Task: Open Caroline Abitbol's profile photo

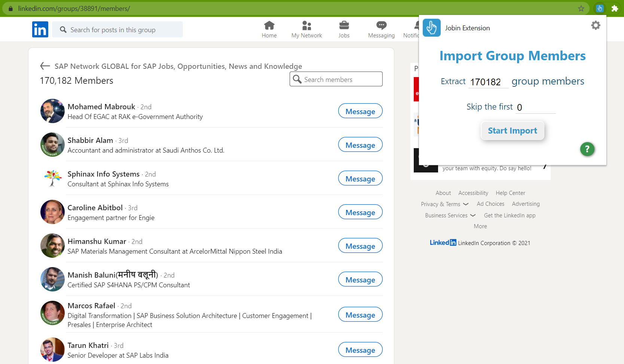Action: coord(52,212)
